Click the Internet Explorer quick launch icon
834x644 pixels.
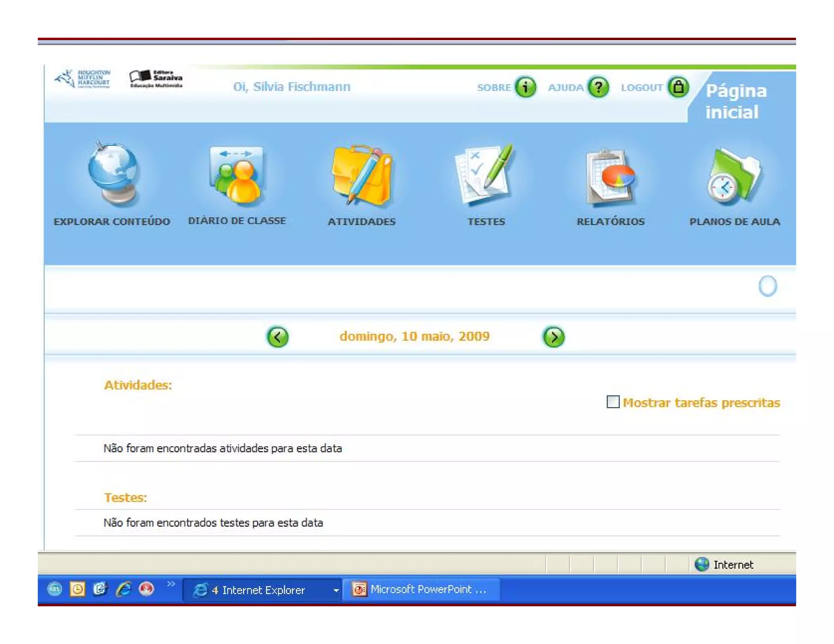coord(123,589)
